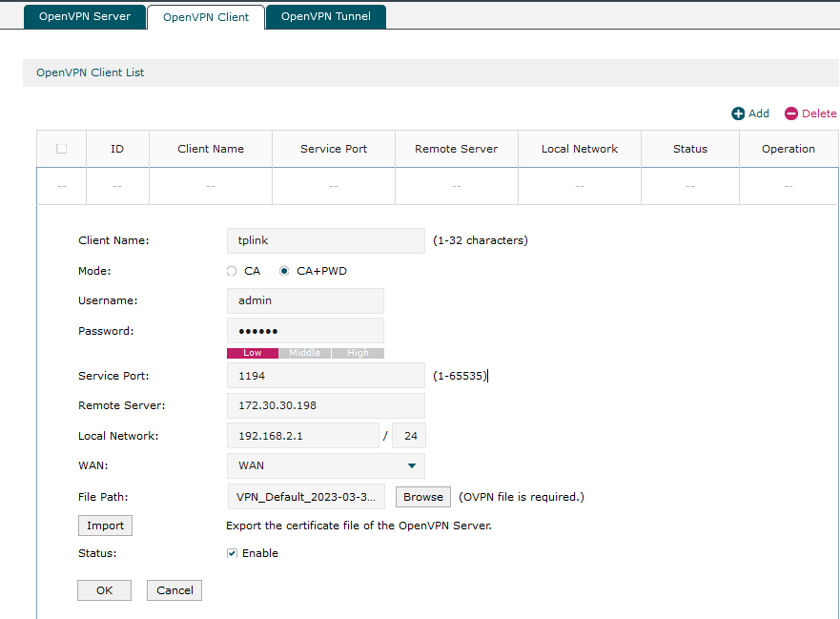Edit the Remote Server address field
The width and height of the screenshot is (840, 619).
click(325, 405)
